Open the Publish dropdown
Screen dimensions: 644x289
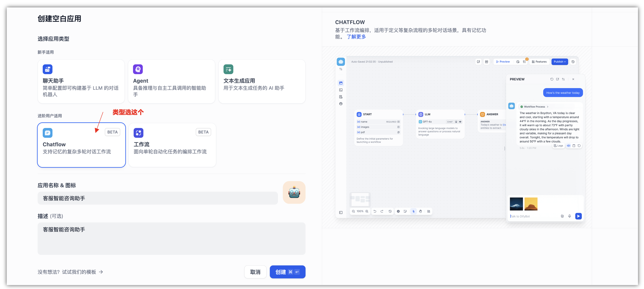pyautogui.click(x=560, y=62)
